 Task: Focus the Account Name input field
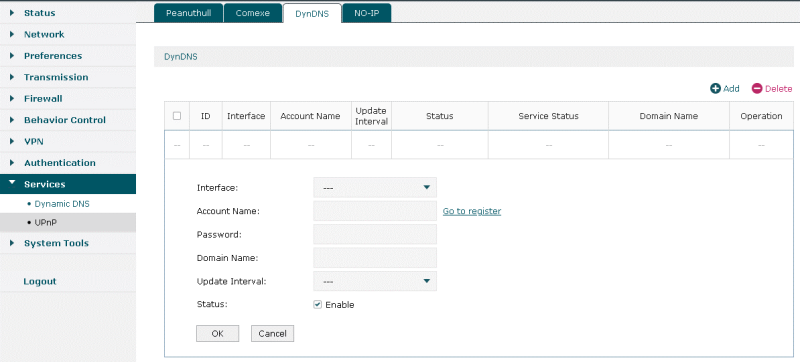(x=375, y=211)
